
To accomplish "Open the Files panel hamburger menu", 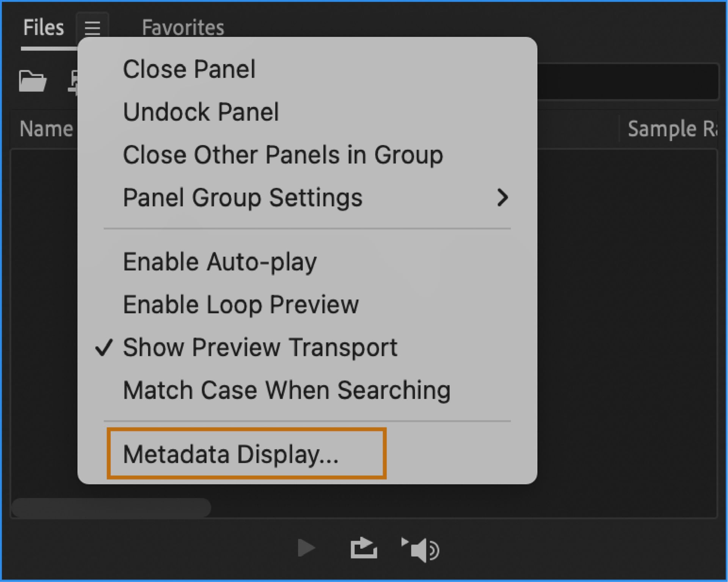I will pos(92,28).
